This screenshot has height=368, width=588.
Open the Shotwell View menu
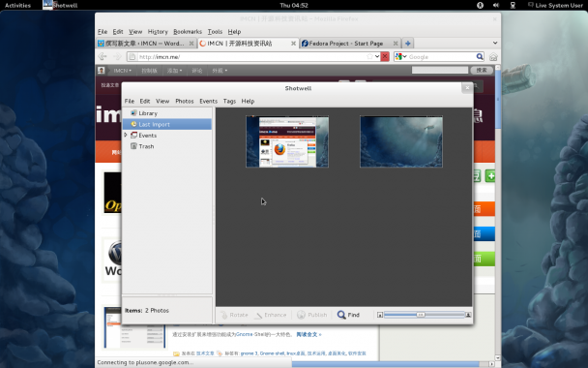(x=162, y=101)
